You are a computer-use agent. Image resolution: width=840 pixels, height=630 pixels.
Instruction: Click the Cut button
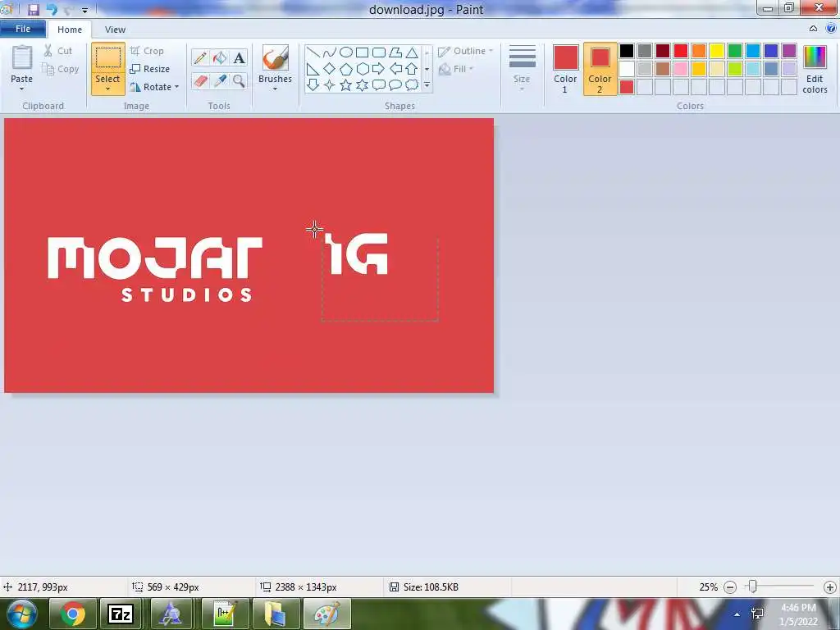coord(58,51)
